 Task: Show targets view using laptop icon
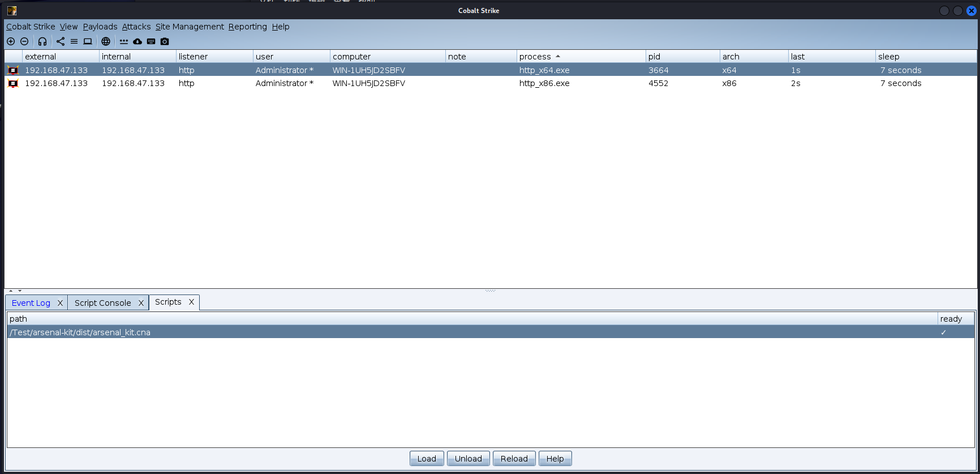[88, 41]
